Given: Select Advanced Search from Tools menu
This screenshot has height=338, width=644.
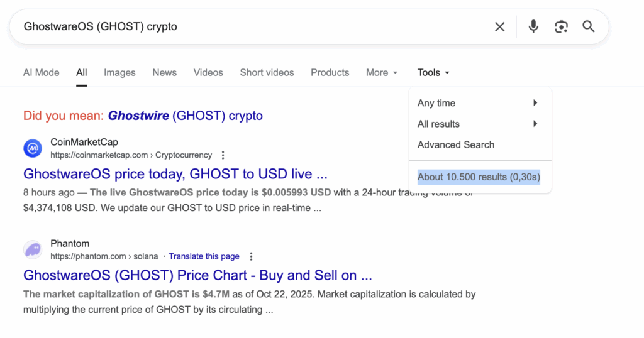Looking at the screenshot, I should pos(456,144).
